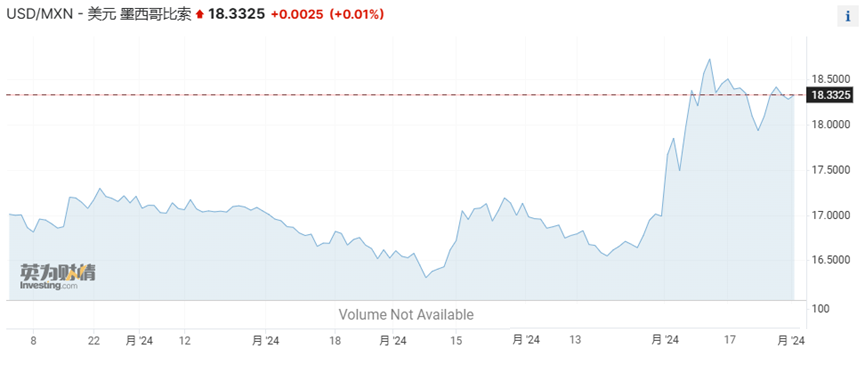
Task: Click the volume axis label 100
Action: click(x=820, y=309)
